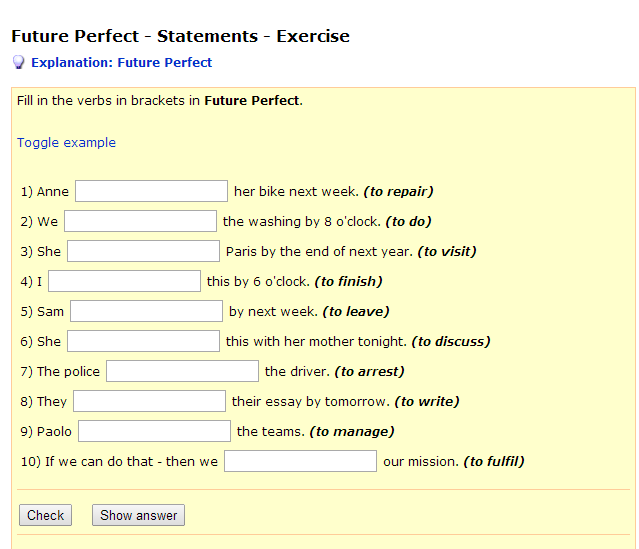Select the blank in the Paris sentence
Viewport: 639px width, 549px height.
coord(143,251)
